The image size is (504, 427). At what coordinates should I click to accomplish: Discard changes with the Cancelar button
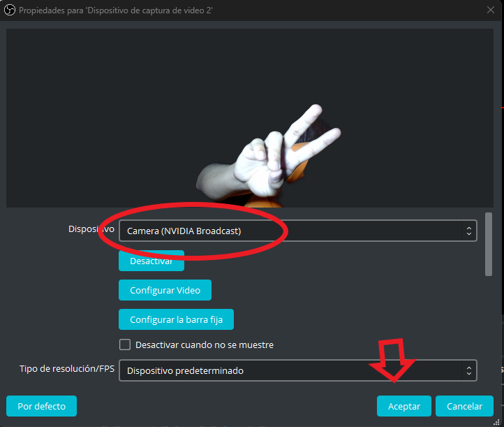coord(464,406)
